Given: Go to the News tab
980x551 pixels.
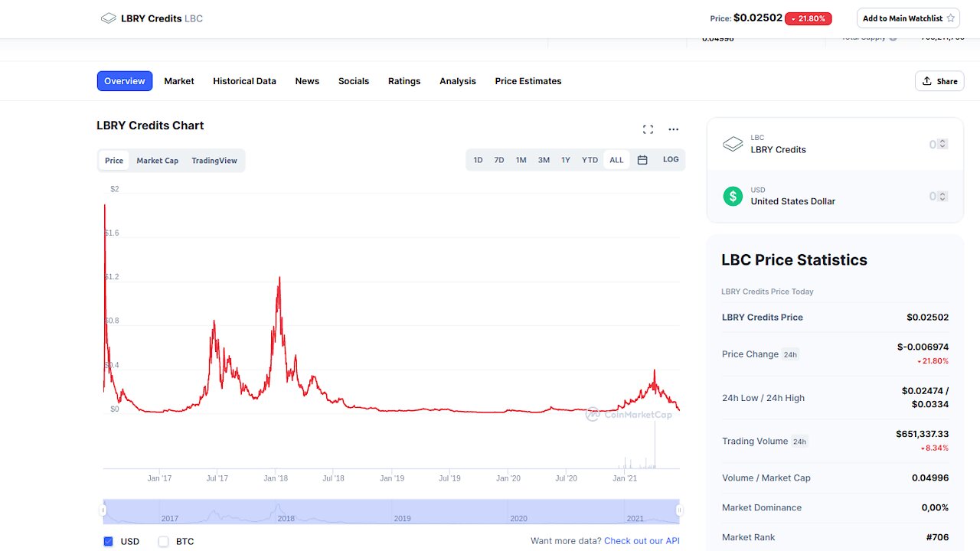Looking at the screenshot, I should point(307,81).
